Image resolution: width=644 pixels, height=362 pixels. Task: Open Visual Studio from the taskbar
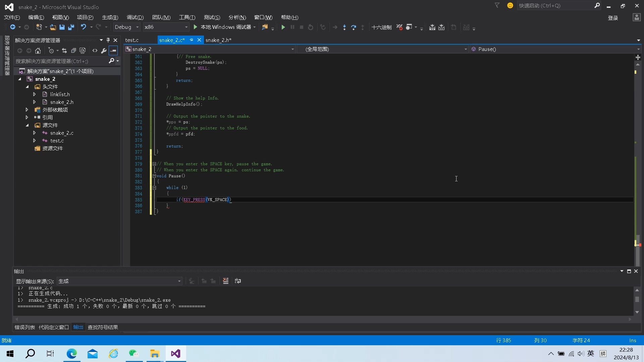pyautogui.click(x=176, y=353)
